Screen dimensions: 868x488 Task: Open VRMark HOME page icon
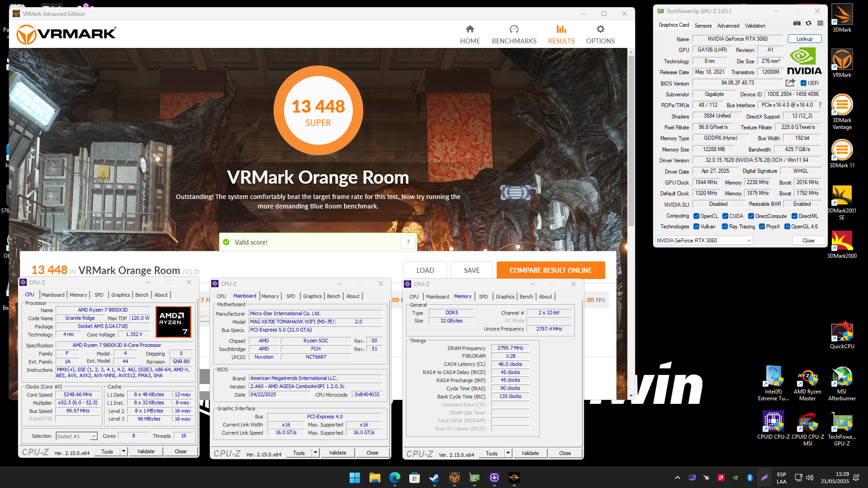coord(470,29)
